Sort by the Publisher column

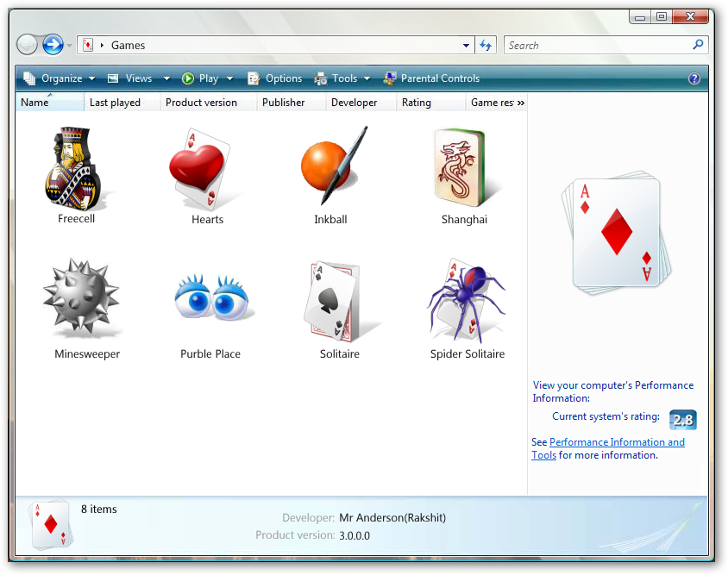point(291,102)
